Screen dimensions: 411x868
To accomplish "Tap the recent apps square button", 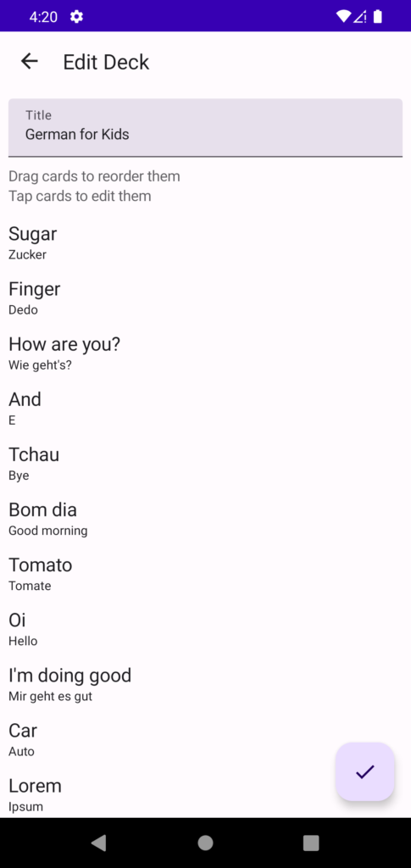I will pos(311,843).
